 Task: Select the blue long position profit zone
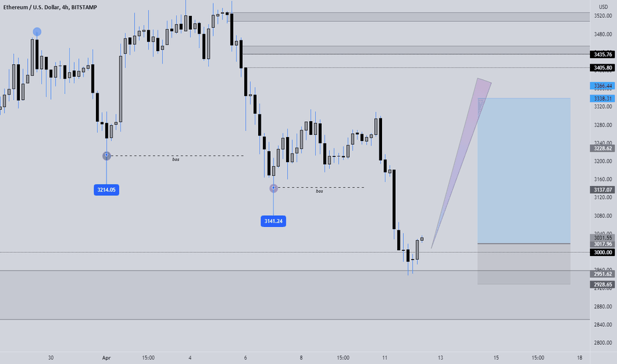pyautogui.click(x=524, y=170)
